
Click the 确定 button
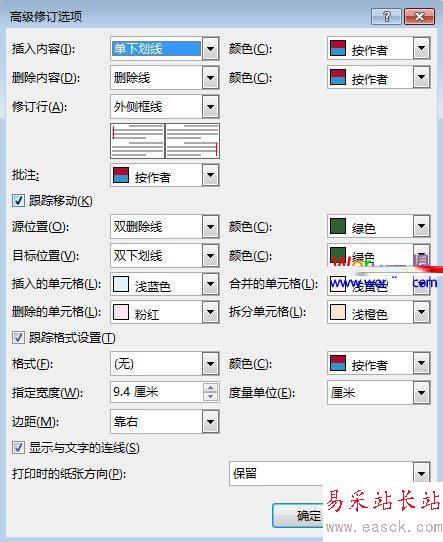tap(298, 516)
